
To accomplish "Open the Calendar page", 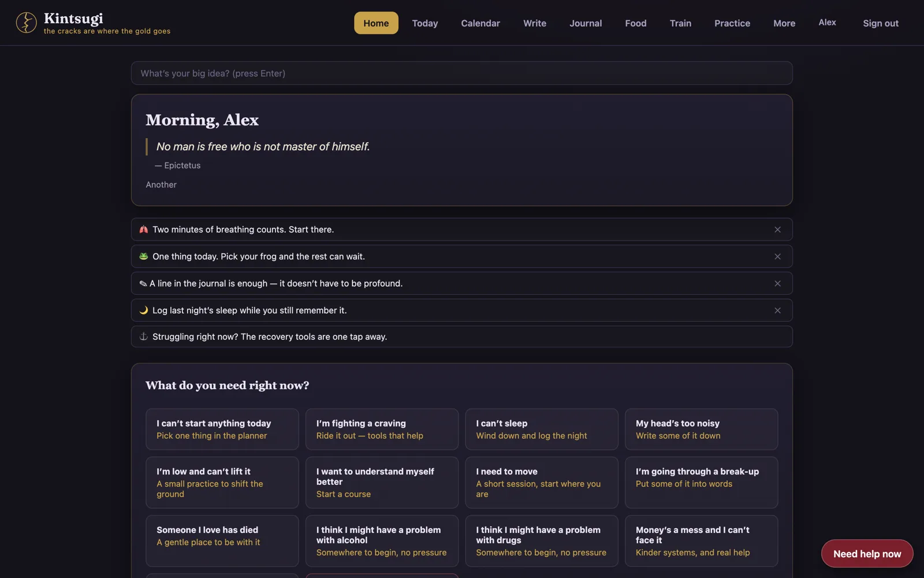I will (480, 23).
